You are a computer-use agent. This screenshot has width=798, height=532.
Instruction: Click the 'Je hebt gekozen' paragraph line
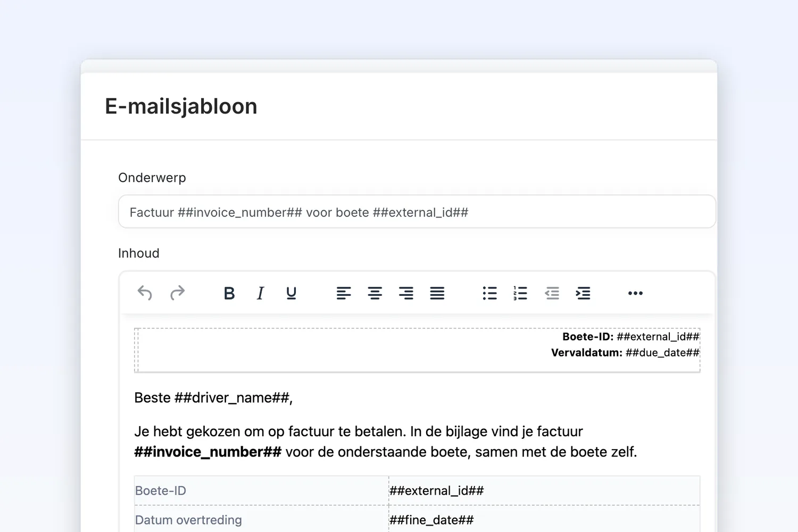359,431
